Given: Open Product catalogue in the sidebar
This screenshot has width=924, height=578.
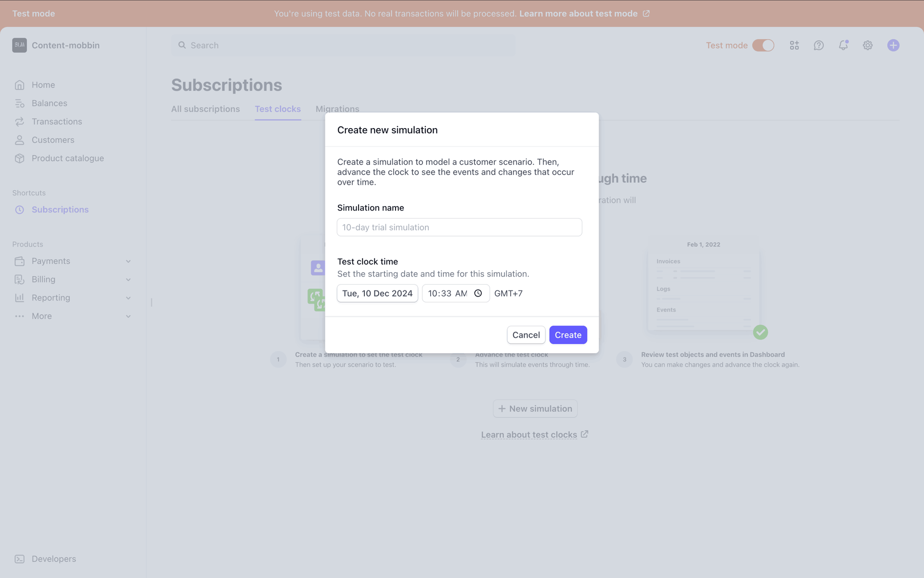Looking at the screenshot, I should coord(68,158).
